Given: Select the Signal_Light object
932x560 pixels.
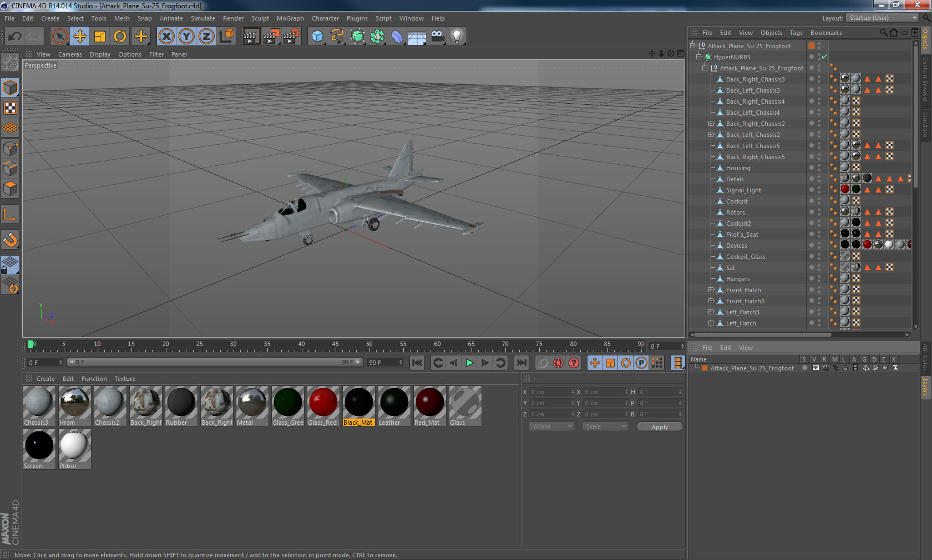Looking at the screenshot, I should pyautogui.click(x=743, y=190).
